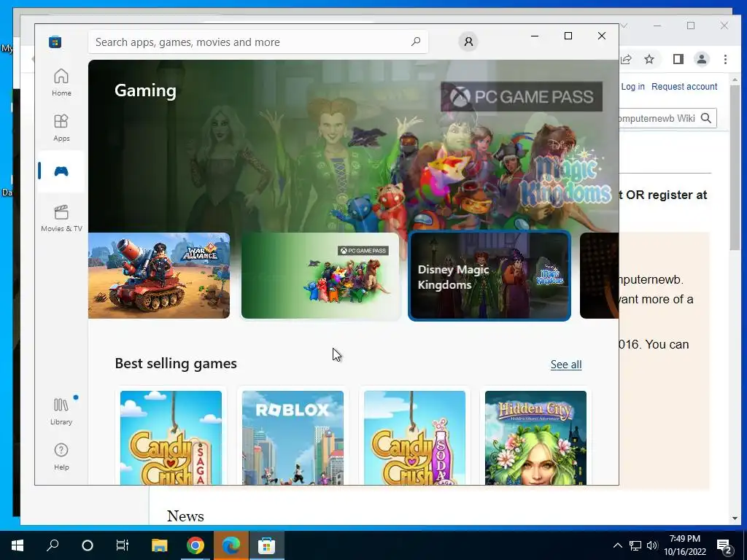The image size is (747, 560).
Task: Open Movies & TV in Store sidebar
Action: pos(61,217)
